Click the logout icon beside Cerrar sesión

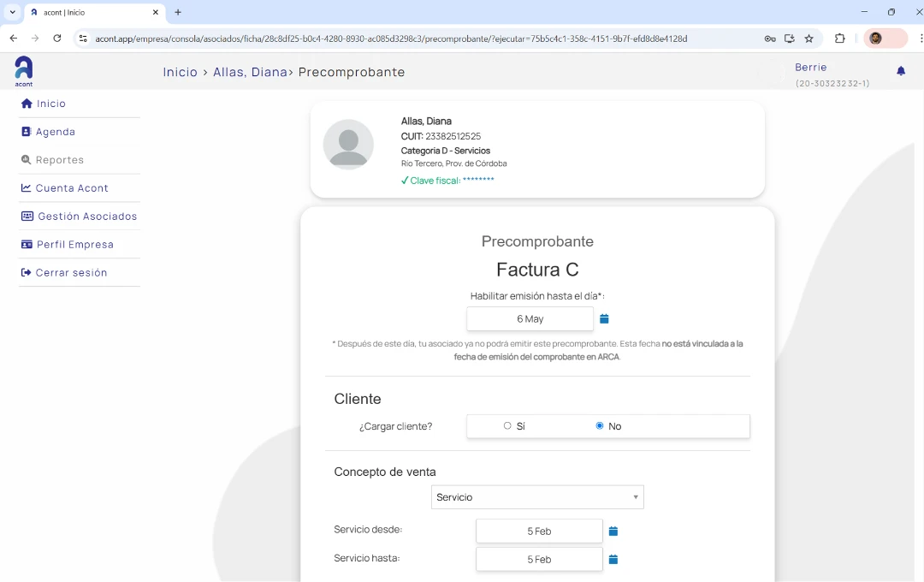(25, 272)
